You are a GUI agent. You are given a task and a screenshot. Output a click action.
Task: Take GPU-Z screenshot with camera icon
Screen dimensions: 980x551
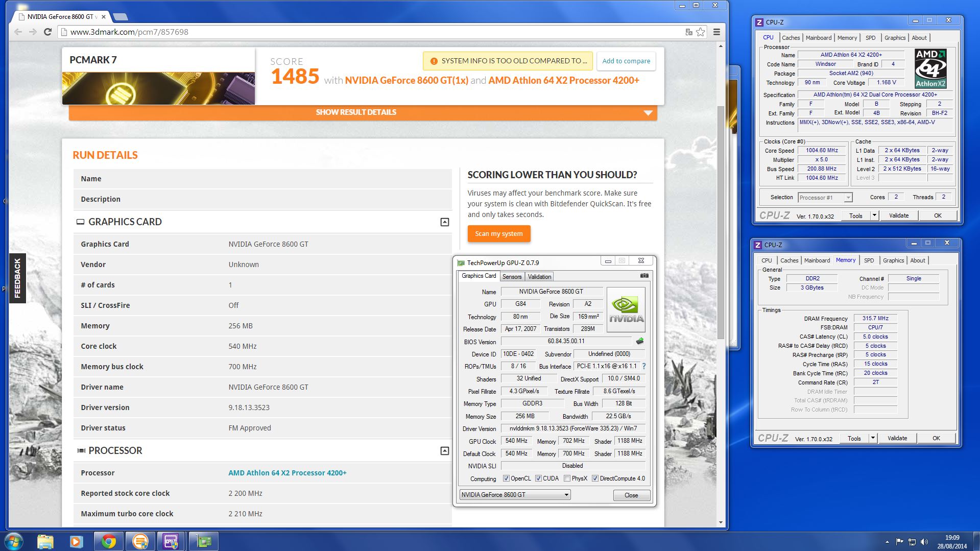[x=644, y=276]
